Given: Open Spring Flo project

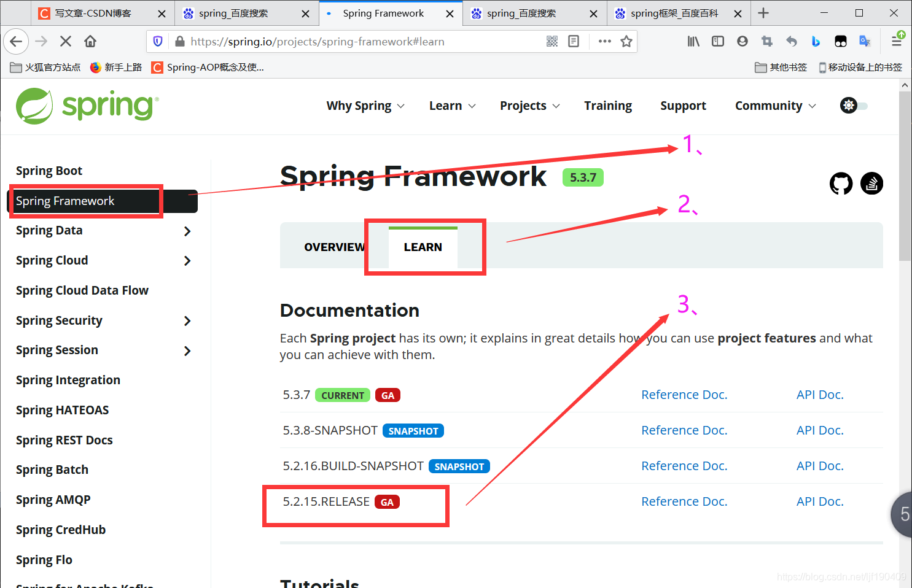Looking at the screenshot, I should pos(44,560).
